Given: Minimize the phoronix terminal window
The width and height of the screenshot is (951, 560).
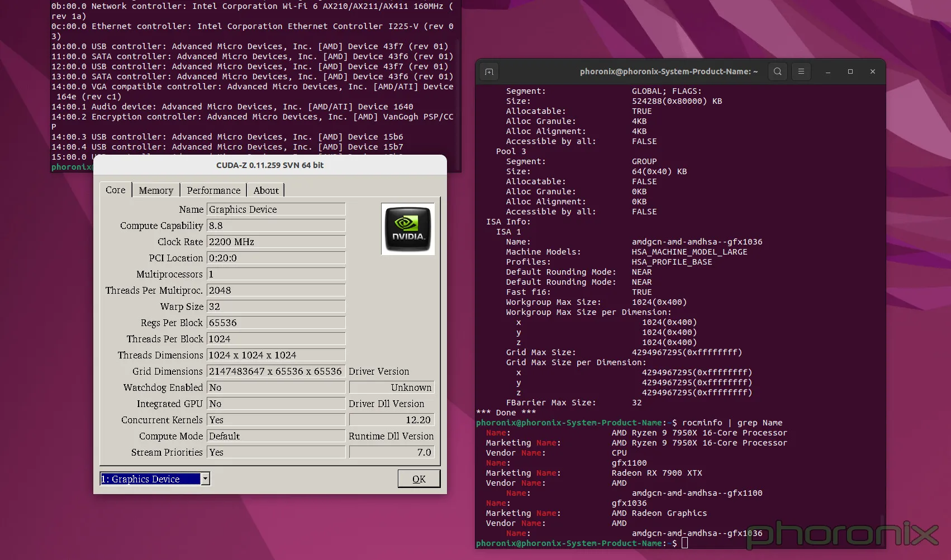Looking at the screenshot, I should click(828, 71).
